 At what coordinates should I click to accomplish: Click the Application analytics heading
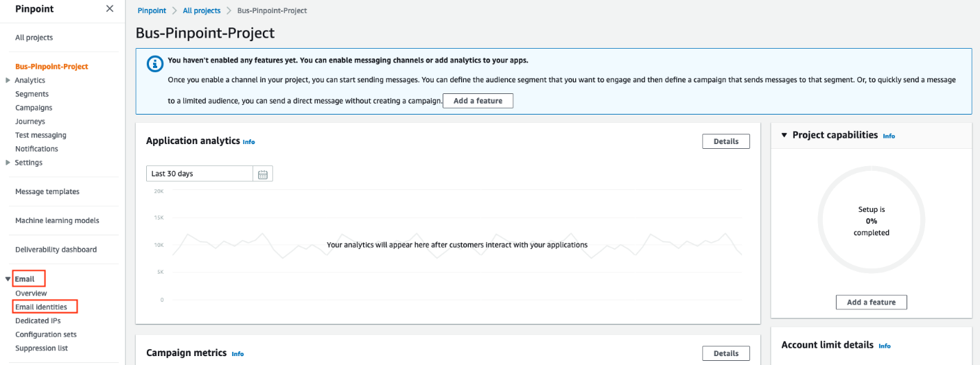[x=193, y=141]
